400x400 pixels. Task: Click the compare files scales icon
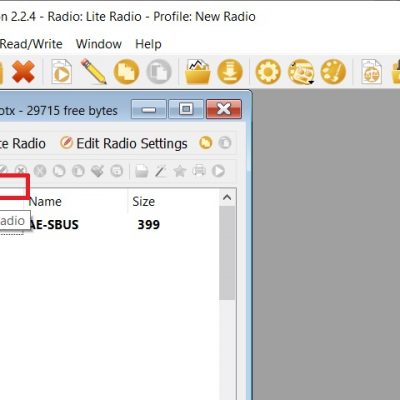371,72
